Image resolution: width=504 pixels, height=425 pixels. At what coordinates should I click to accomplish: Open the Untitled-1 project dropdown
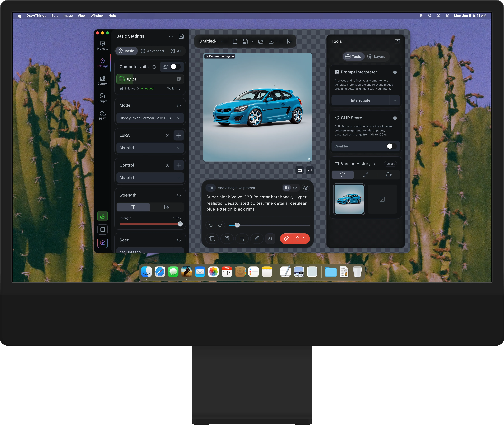coord(212,41)
